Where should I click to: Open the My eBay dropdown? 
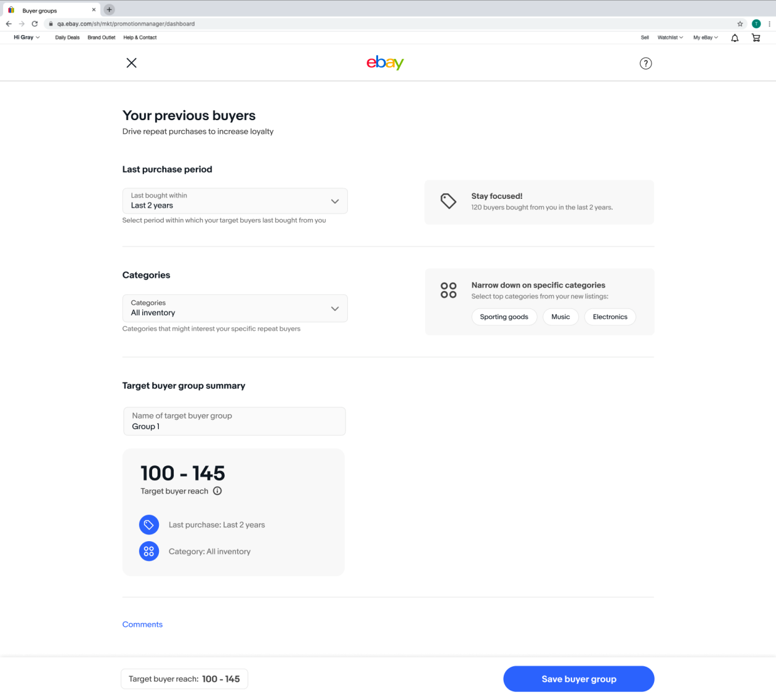click(x=705, y=38)
